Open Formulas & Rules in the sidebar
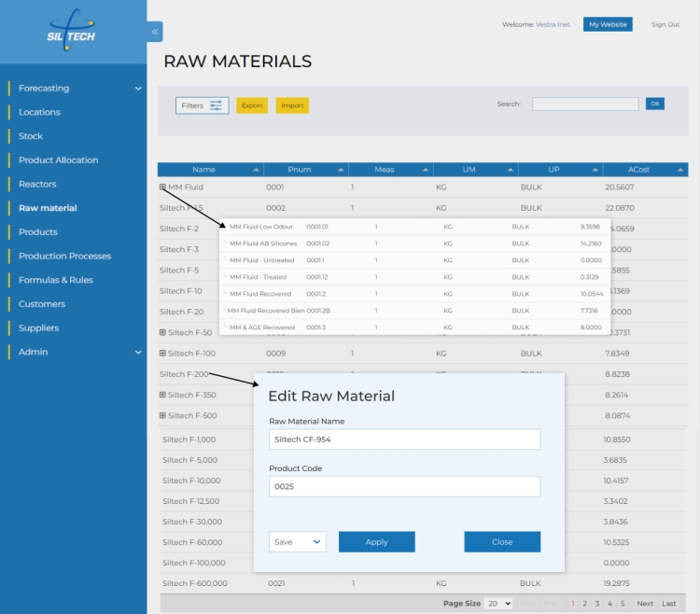This screenshot has width=700, height=614. pyautogui.click(x=56, y=280)
